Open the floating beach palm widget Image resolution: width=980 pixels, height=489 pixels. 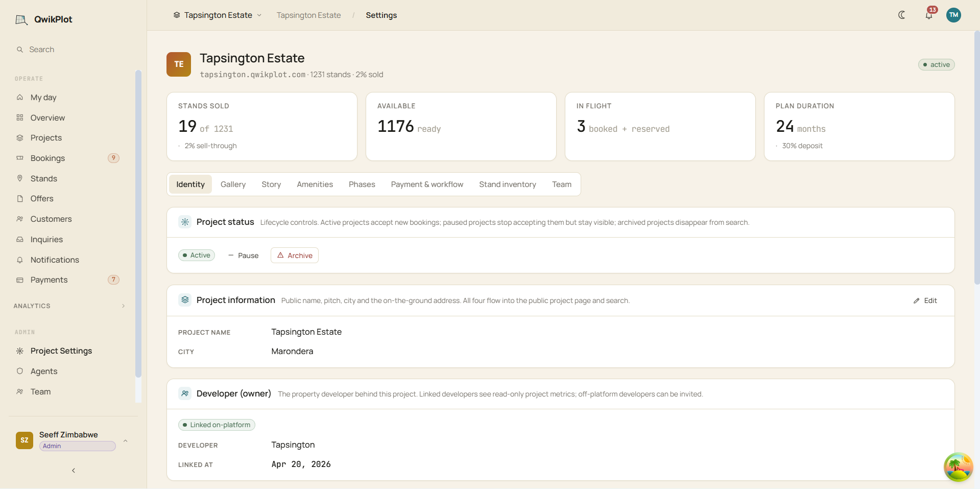coord(958,467)
